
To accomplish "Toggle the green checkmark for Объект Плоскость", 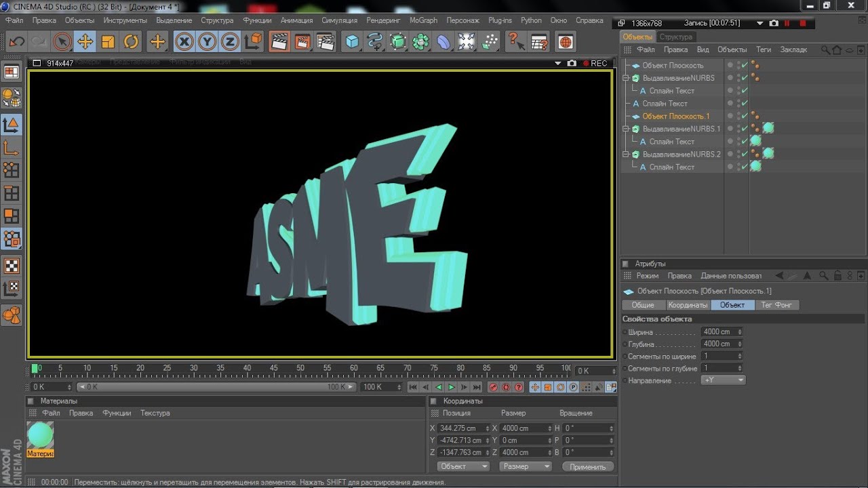I will (745, 66).
